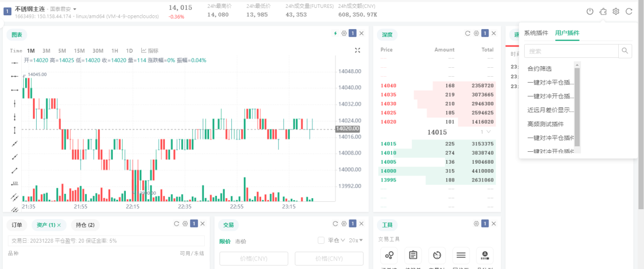Refresh the 深度 depth panel
The image size is (644, 269).
click(x=467, y=34)
